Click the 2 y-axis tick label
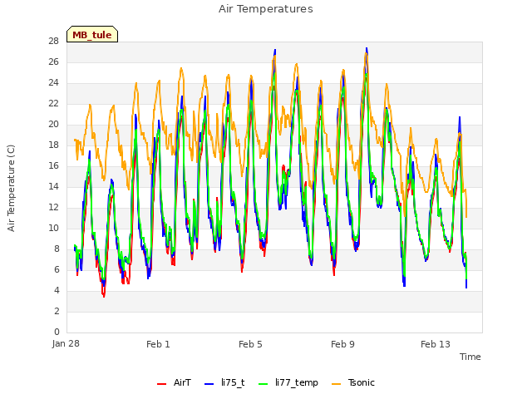 point(57,311)
